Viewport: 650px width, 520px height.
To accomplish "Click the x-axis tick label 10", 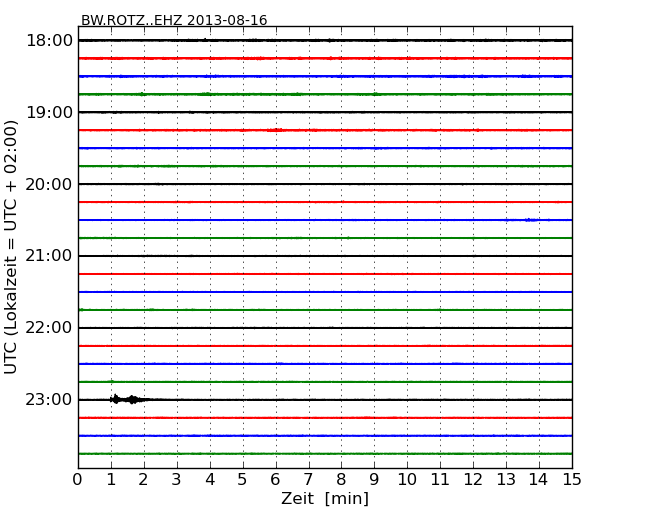I will tap(407, 479).
